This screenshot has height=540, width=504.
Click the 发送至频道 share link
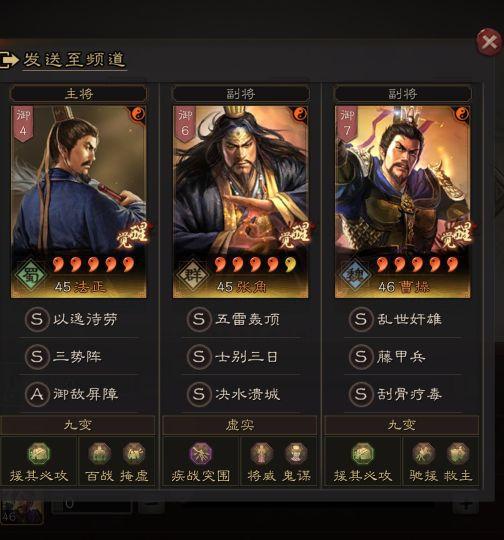(74, 60)
